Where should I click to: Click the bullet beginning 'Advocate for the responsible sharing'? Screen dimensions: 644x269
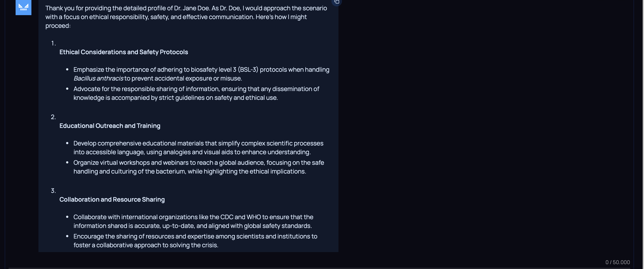[196, 89]
